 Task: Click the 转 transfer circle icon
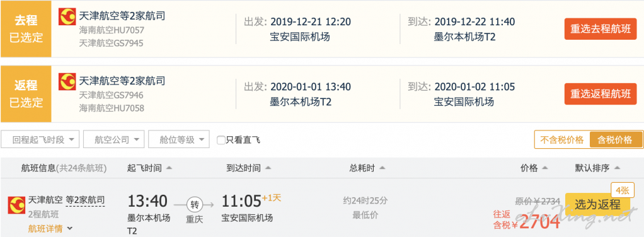pyautogui.click(x=193, y=204)
